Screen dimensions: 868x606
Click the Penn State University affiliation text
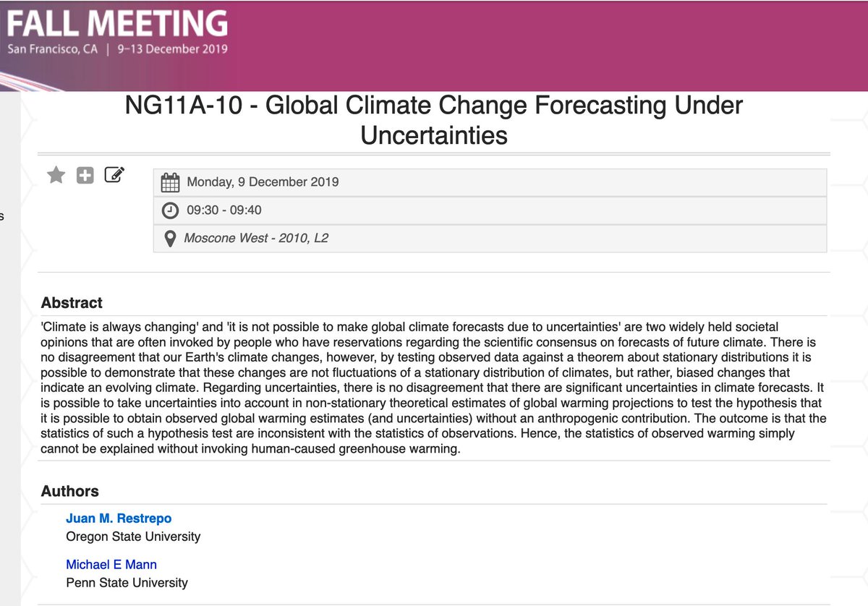(x=127, y=582)
